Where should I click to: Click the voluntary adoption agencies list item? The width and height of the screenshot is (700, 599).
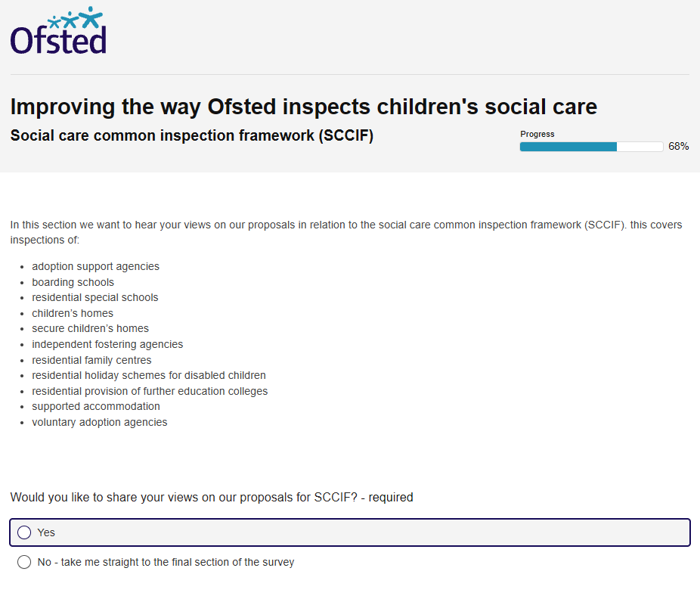click(100, 422)
